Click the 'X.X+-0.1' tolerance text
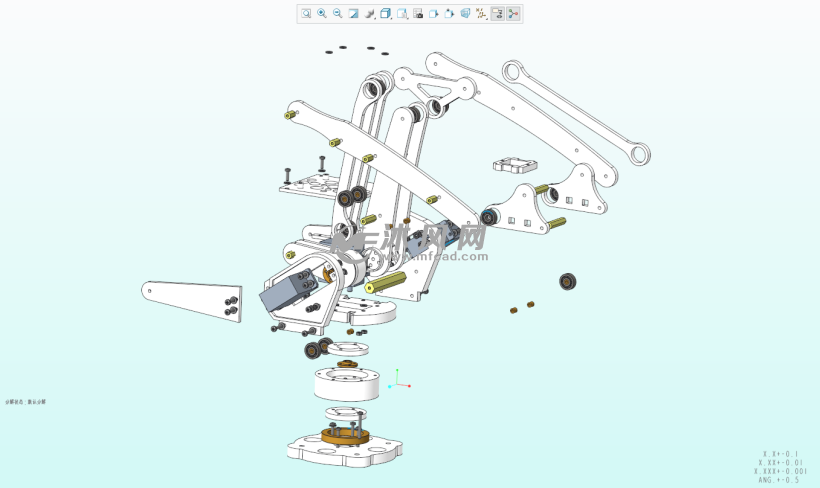 [780, 454]
